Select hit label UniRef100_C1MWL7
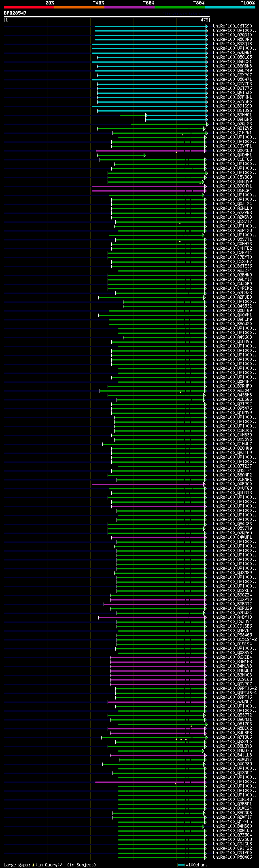259x868 pixels. [232, 444]
